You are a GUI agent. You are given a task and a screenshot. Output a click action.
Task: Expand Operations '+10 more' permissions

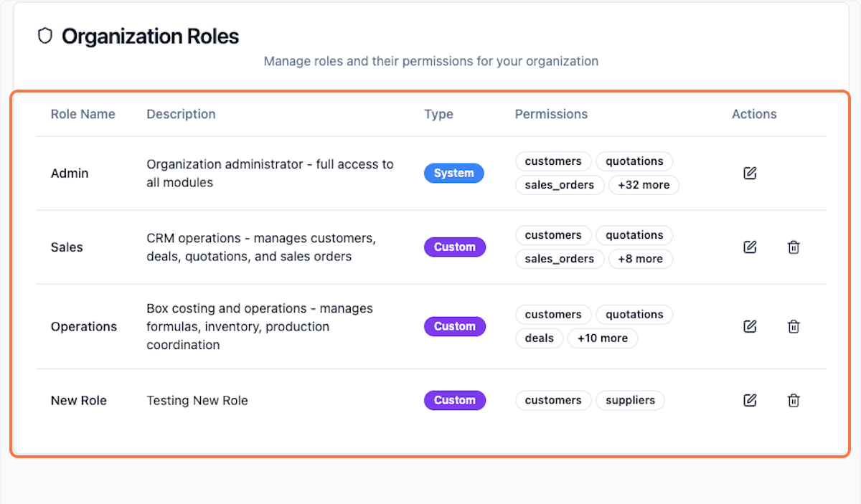point(602,338)
